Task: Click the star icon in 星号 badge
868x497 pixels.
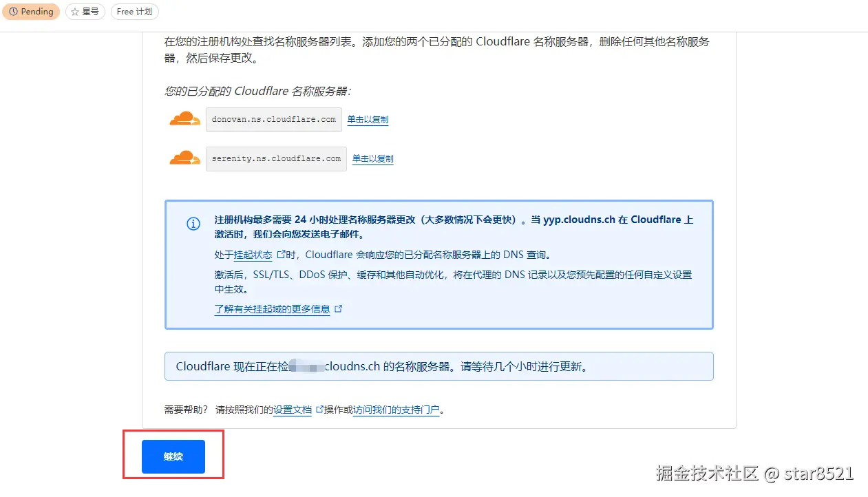Action: coord(75,12)
